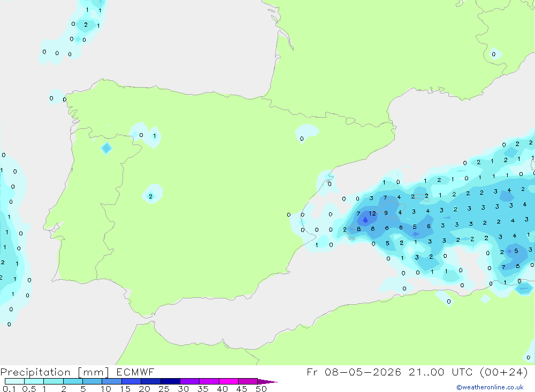This screenshot has height=392, width=535.
Task: Pick the 25–30 mm navy legend swatch
Action: [x=170, y=381]
